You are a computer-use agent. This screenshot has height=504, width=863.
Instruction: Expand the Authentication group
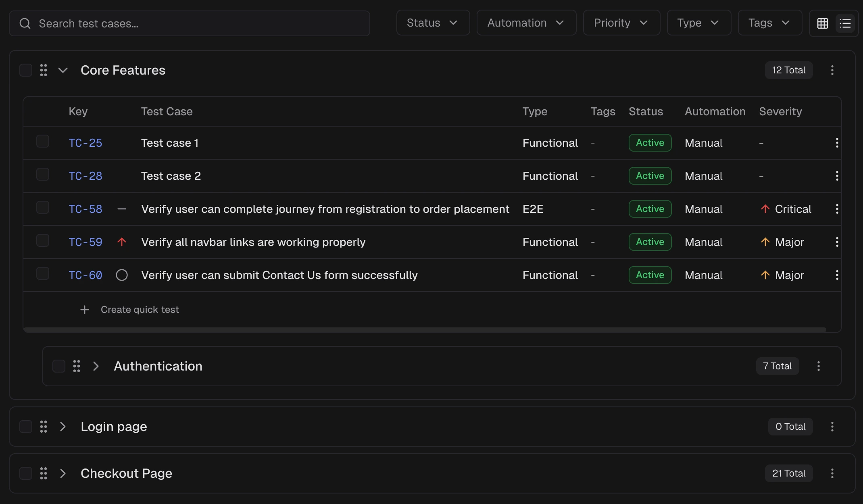point(96,366)
